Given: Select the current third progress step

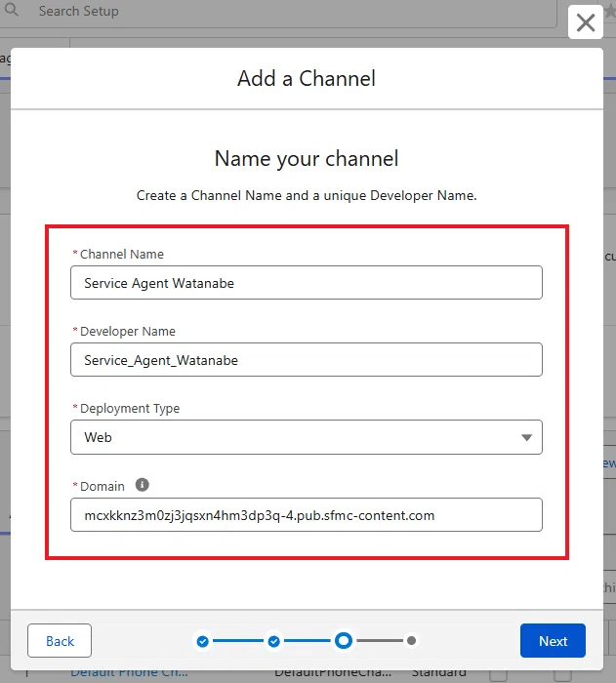Looking at the screenshot, I should tap(344, 641).
